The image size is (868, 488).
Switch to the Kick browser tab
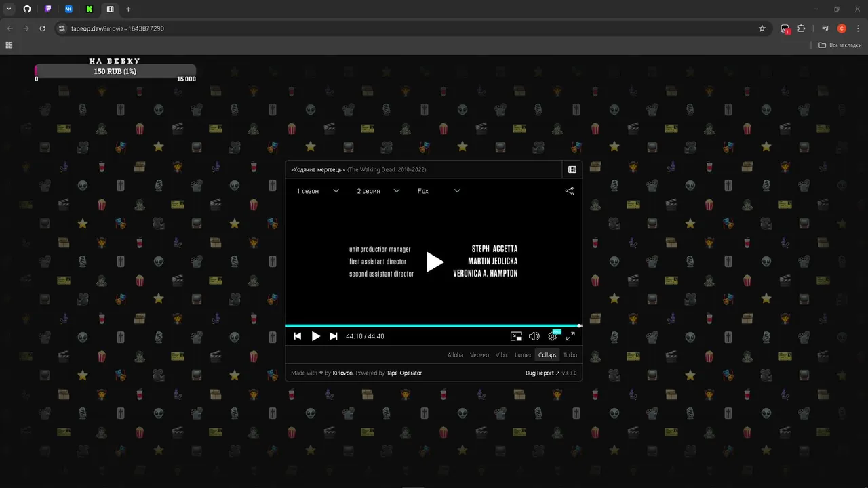[90, 9]
